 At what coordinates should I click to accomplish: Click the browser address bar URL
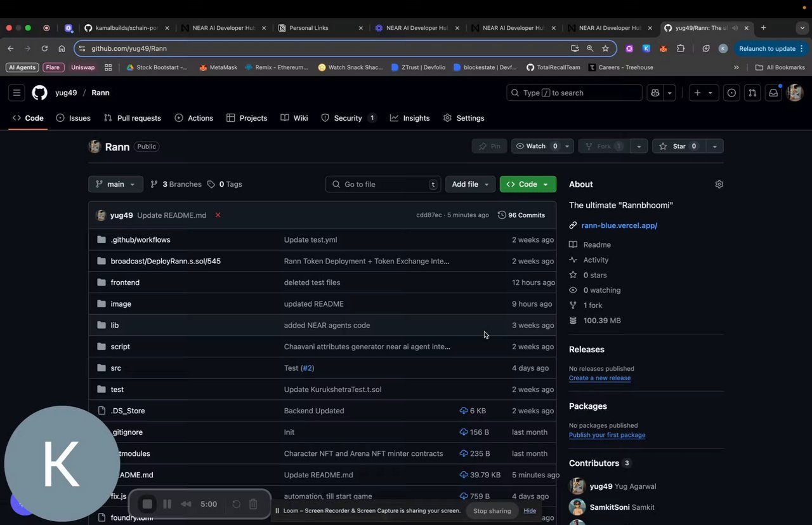click(x=129, y=48)
